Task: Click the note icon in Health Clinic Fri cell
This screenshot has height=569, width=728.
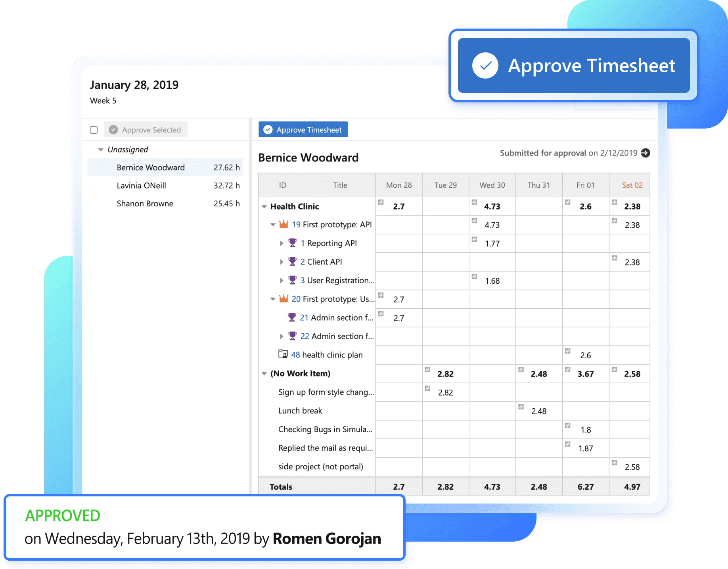Action: pos(568,202)
